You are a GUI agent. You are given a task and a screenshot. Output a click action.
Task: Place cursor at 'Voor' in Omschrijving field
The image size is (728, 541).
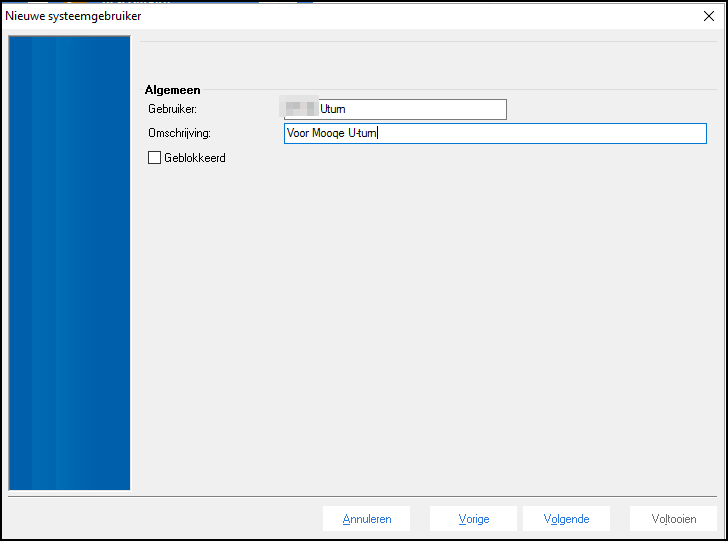[298, 134]
